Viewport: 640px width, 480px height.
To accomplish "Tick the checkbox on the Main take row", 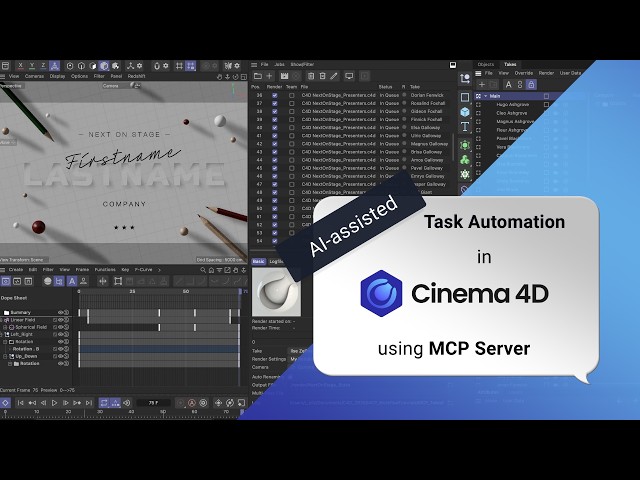I will [x=547, y=96].
